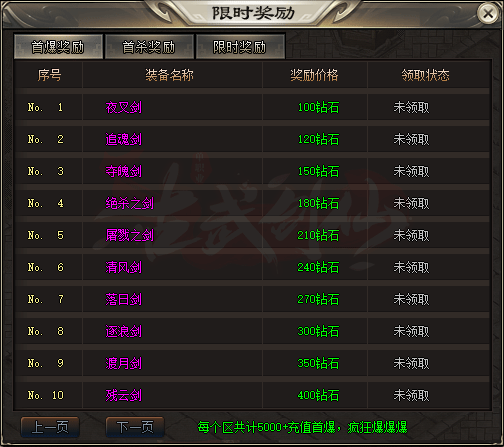504x447 pixels.
Task: Switch to the 首爆奖励 tab
Action: (58, 47)
